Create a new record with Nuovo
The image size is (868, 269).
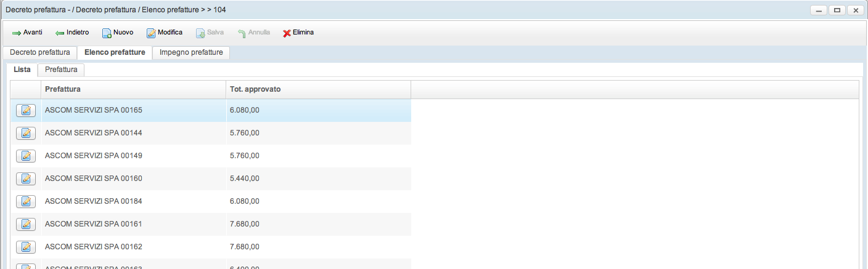pos(117,33)
